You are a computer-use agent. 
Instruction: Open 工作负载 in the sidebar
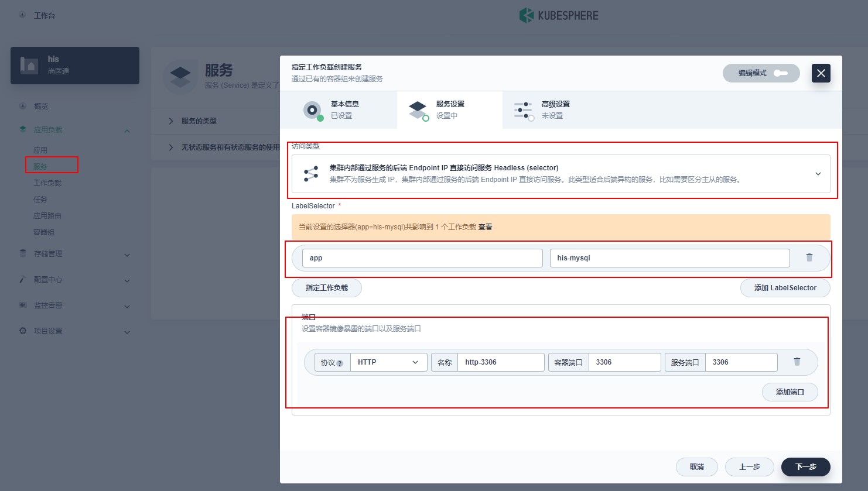click(x=47, y=183)
